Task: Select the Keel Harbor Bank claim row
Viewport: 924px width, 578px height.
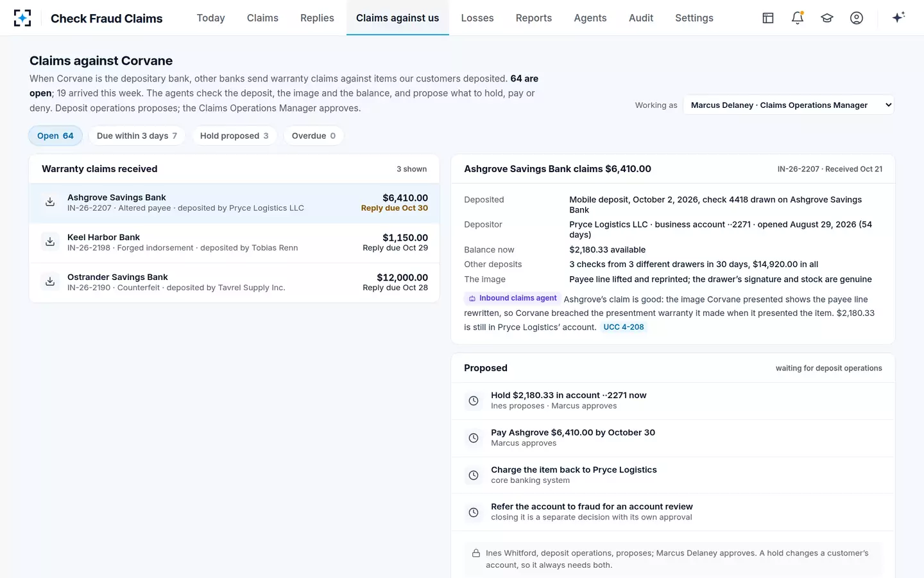Action: pyautogui.click(x=234, y=243)
